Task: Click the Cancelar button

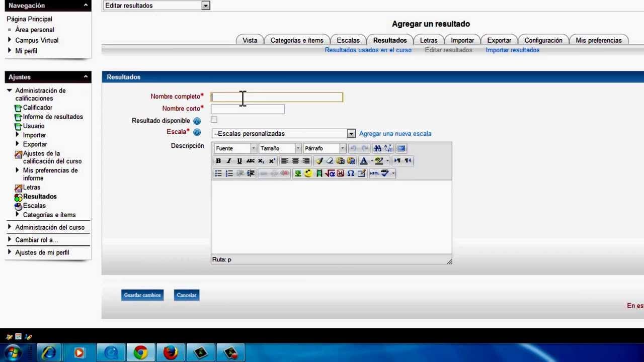Action: click(x=186, y=295)
